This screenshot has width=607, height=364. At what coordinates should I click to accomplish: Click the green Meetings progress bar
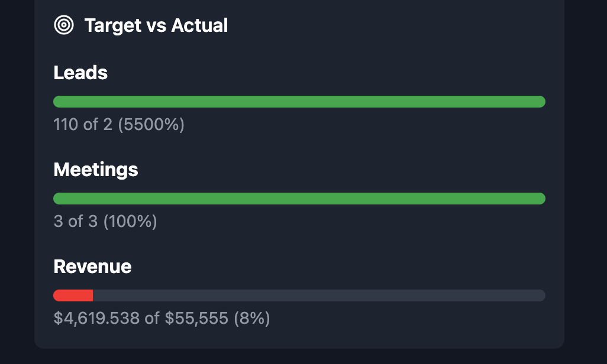click(299, 199)
